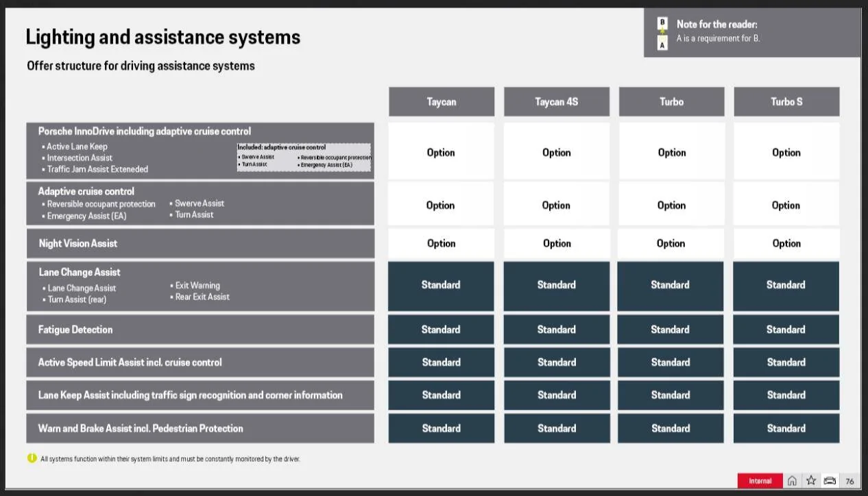The height and width of the screenshot is (496, 868).
Task: Click the Exit Warning bullet
Action: coord(195,285)
